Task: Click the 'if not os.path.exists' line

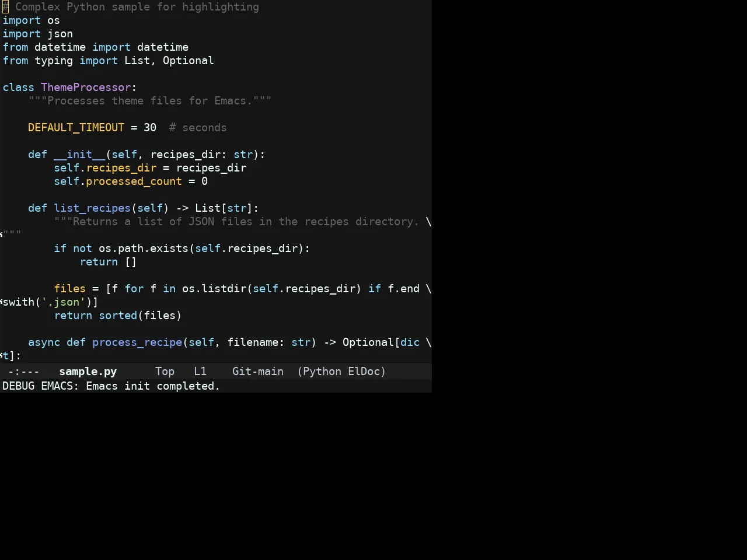Action: point(182,249)
